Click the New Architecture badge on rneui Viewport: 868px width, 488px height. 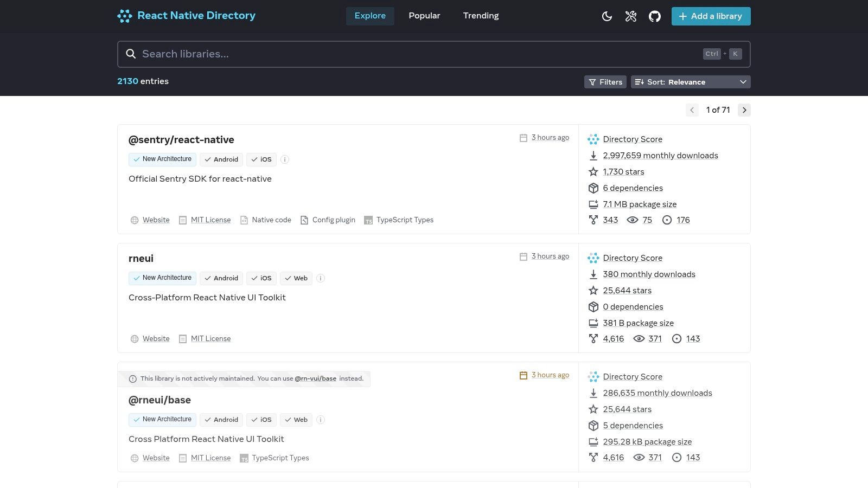[x=162, y=278]
